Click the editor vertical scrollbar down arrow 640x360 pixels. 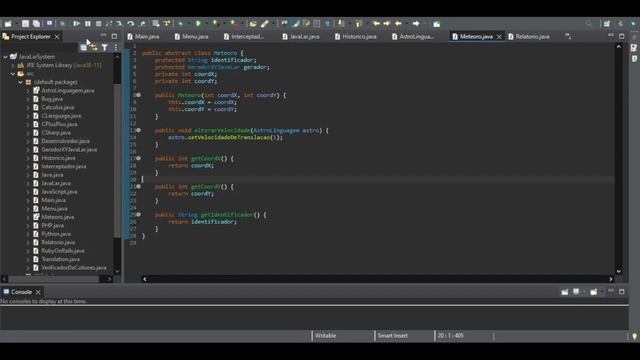pyautogui.click(x=618, y=271)
